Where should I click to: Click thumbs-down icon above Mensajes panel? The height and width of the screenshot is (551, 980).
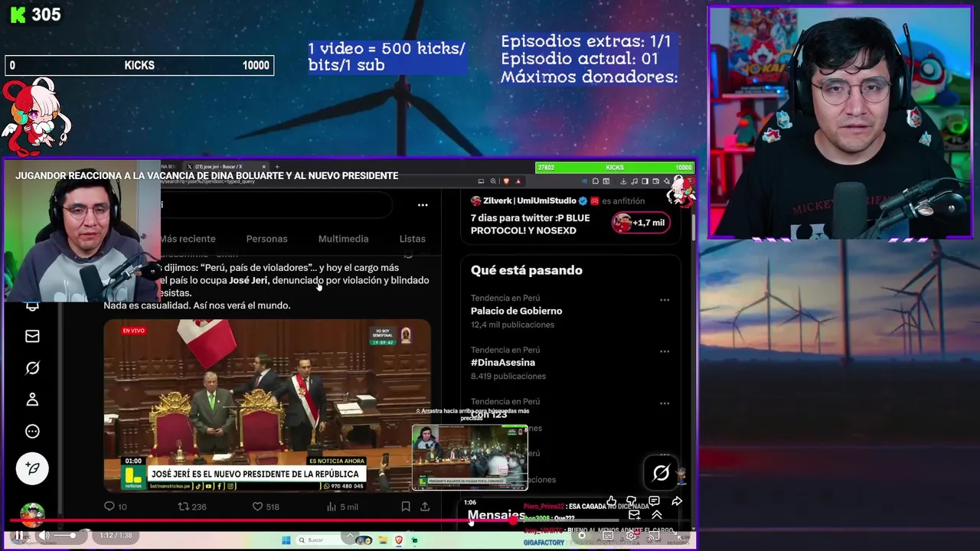coord(631,501)
